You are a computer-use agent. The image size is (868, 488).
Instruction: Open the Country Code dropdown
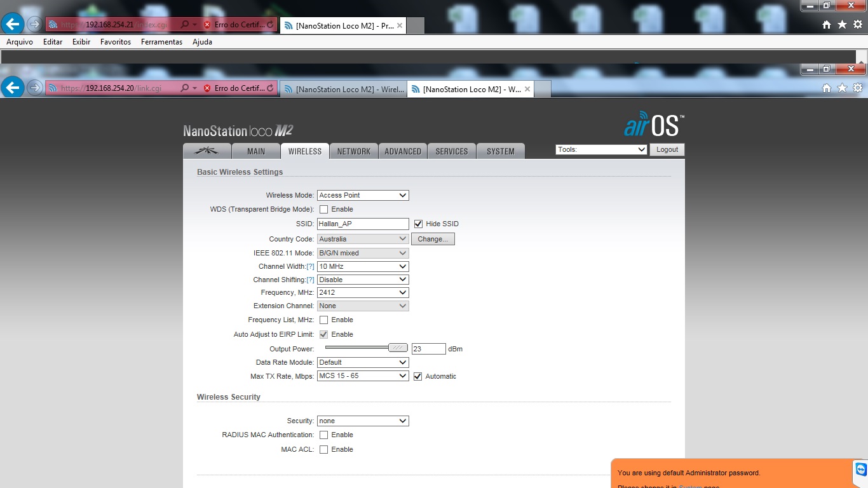tap(363, 239)
